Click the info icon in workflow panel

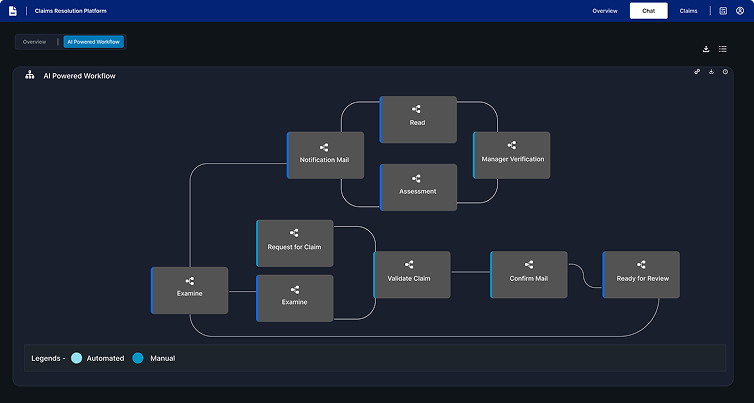point(725,72)
